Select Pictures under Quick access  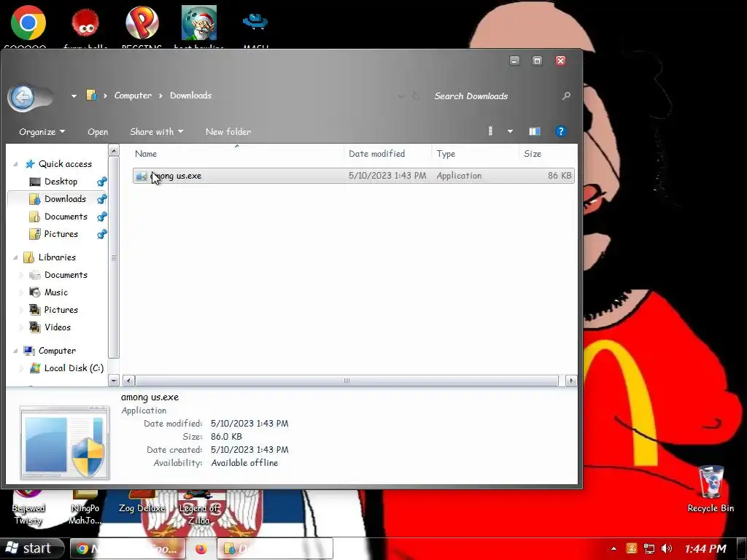click(x=61, y=234)
